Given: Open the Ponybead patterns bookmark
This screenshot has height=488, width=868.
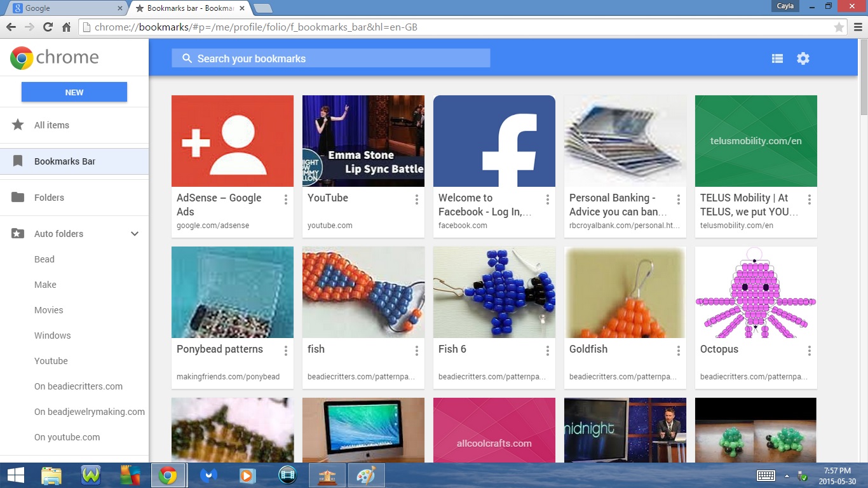Looking at the screenshot, I should pos(233,318).
